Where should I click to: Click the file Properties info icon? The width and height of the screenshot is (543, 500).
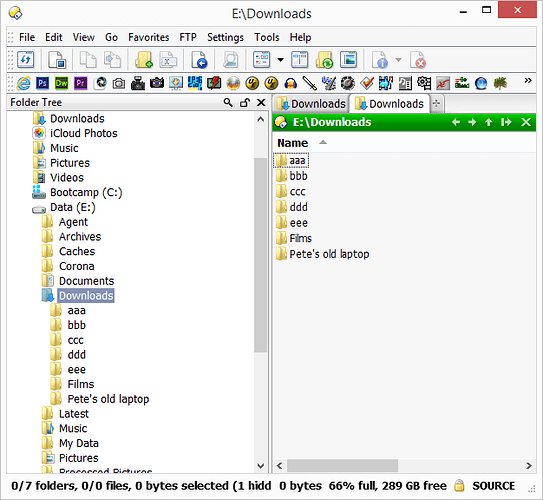(x=380, y=60)
